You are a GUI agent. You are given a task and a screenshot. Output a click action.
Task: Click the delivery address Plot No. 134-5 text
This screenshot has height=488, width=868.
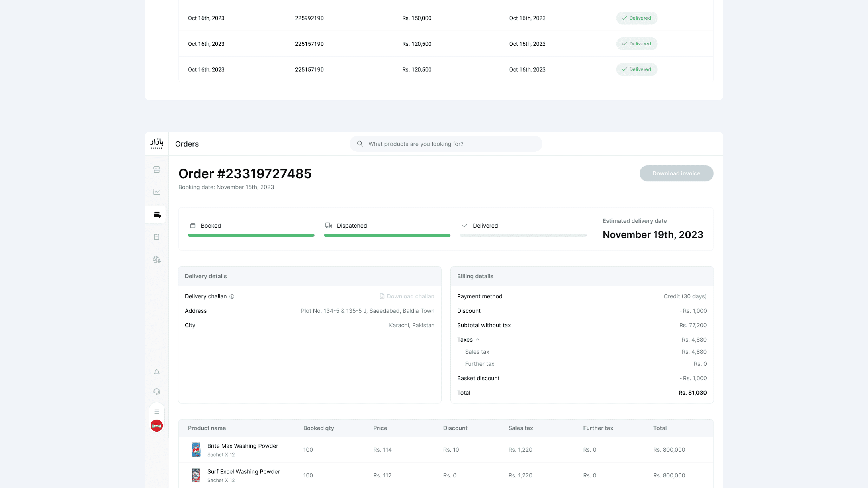point(368,311)
